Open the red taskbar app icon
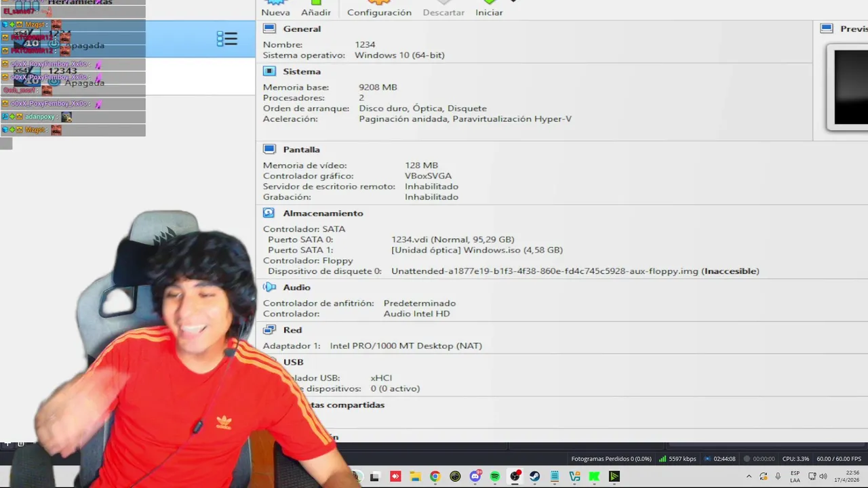The height and width of the screenshot is (488, 868). click(395, 476)
